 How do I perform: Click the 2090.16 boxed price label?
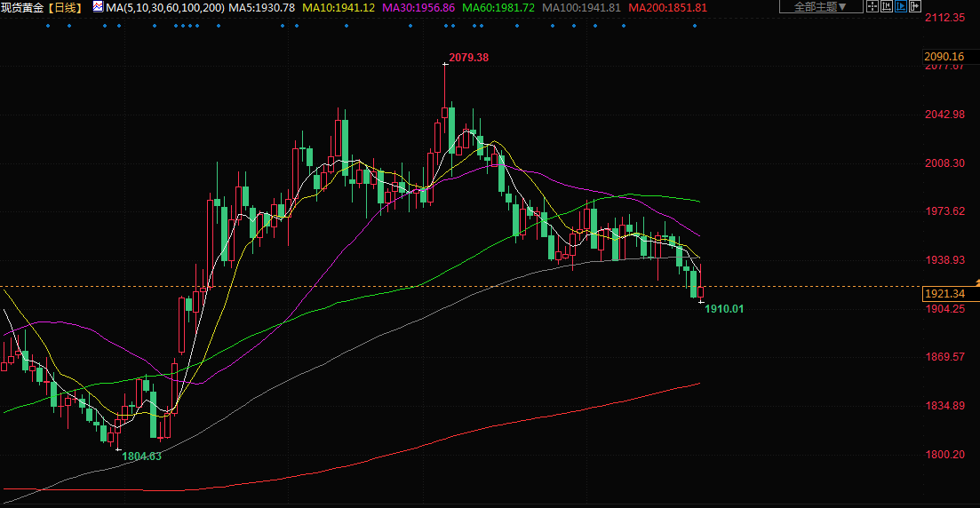coord(944,57)
